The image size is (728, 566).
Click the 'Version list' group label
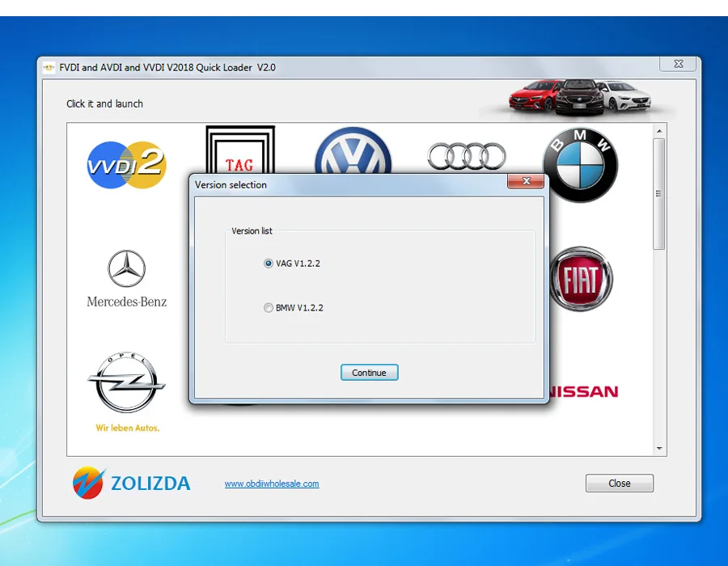pos(252,231)
